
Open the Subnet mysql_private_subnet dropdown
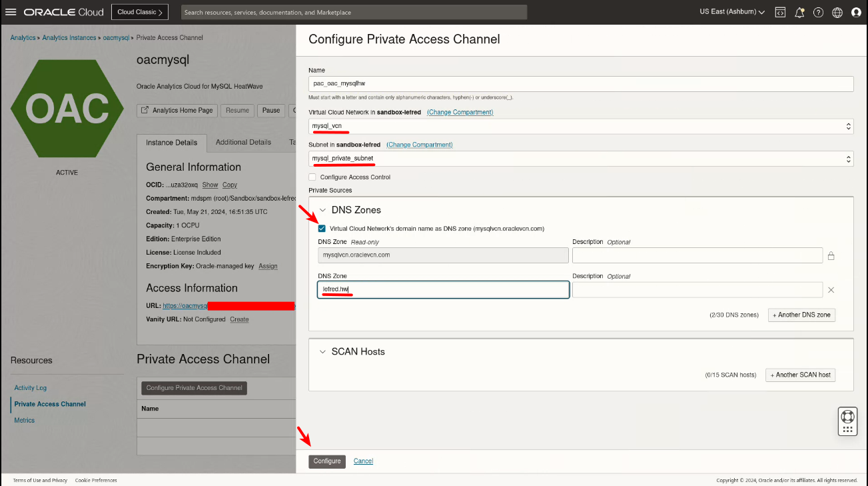[581, 159]
